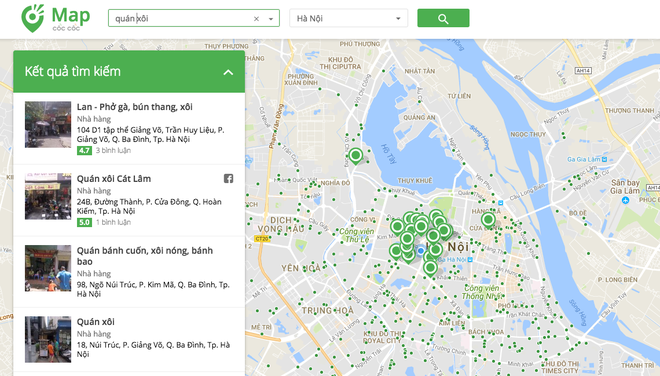Open the Quán xôi Cát Lâm result title
The image size is (660, 376).
point(114,179)
